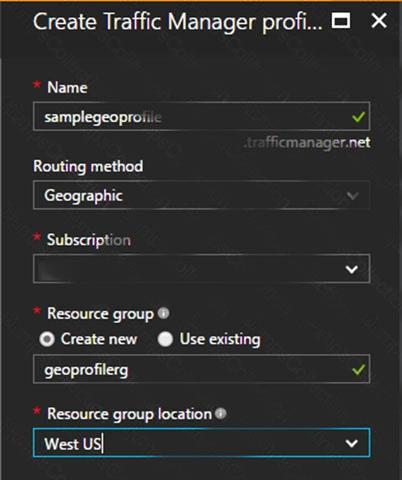Click the West US location text

72,444
